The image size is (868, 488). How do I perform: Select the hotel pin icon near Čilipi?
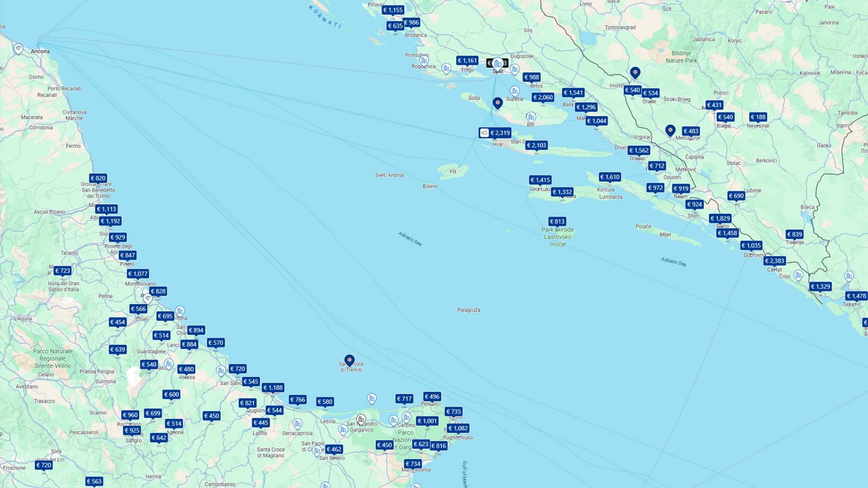[x=798, y=275]
